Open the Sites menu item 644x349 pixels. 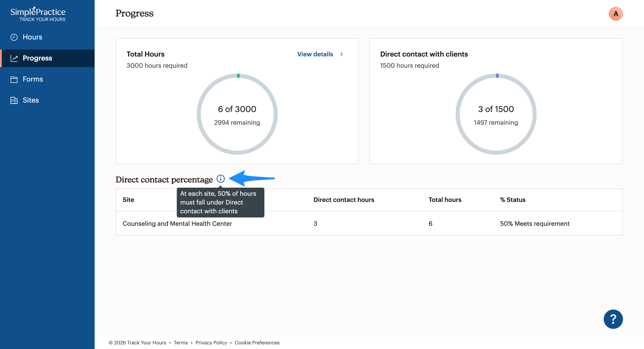(x=47, y=100)
